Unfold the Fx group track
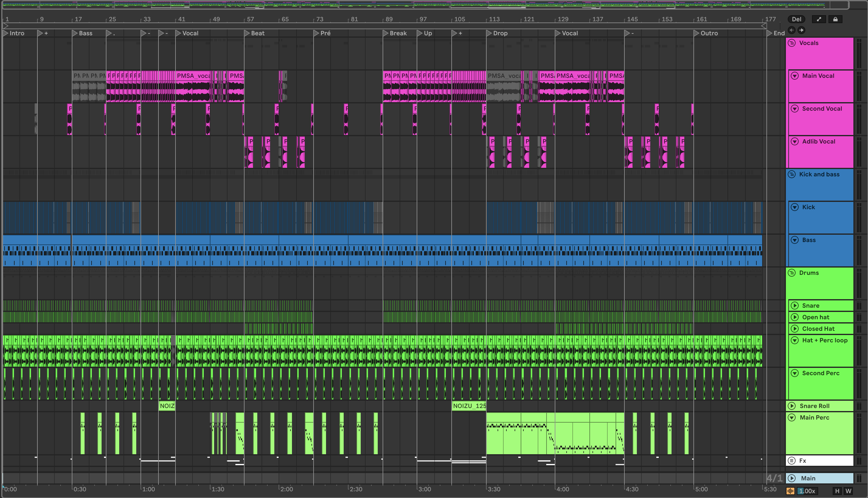 coord(792,461)
